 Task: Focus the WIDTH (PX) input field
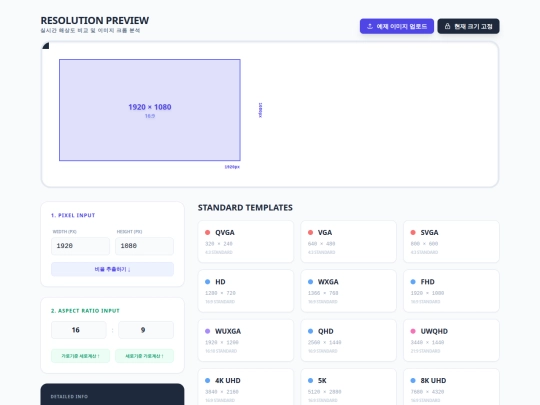tap(80, 246)
